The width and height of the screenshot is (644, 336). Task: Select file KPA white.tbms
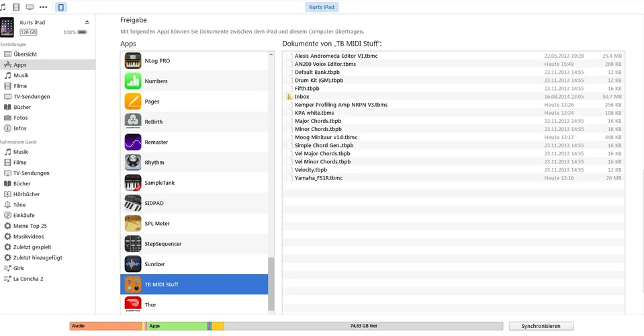[x=453, y=113]
